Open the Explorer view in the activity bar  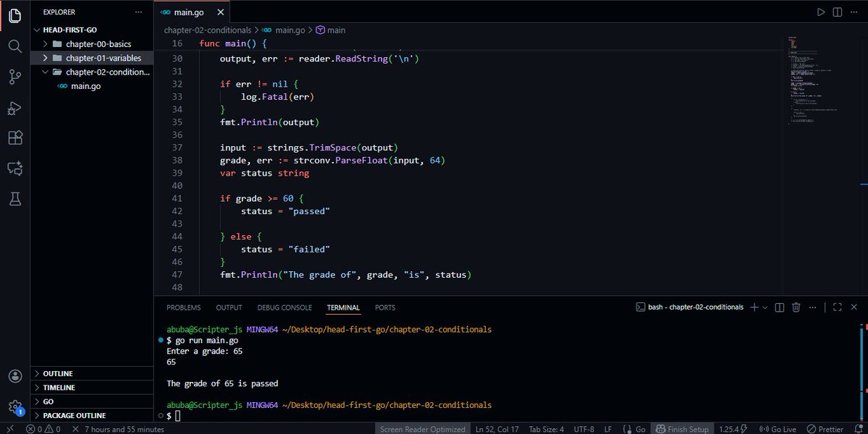point(15,15)
